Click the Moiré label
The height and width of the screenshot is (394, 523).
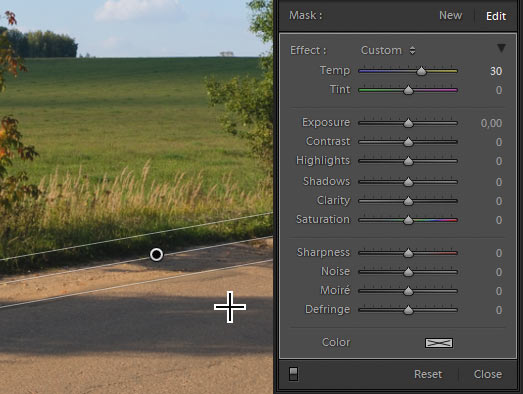click(335, 290)
